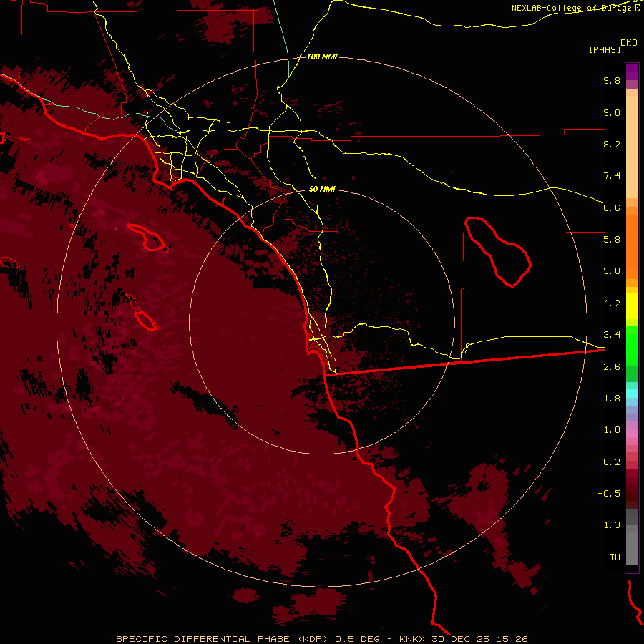Click the San Clemente Island outline
Viewport: 644px width, 644px height.
point(143,313)
